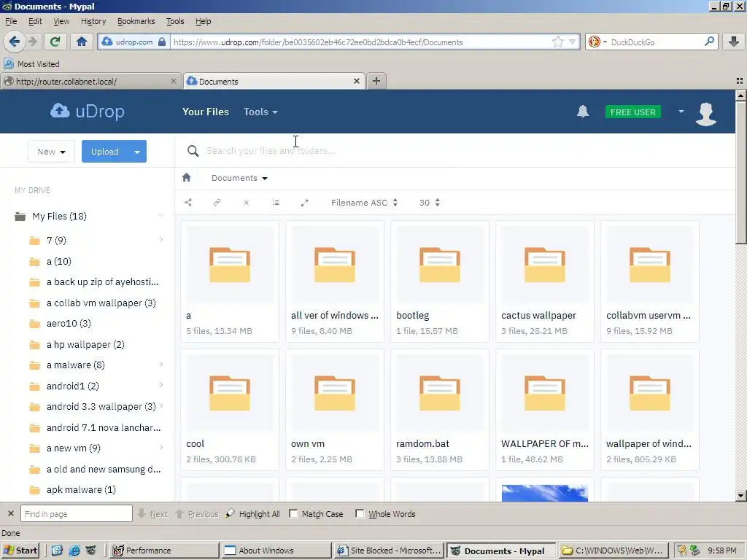Enable the Match Case checkbox
This screenshot has width=747, height=560.
293,514
